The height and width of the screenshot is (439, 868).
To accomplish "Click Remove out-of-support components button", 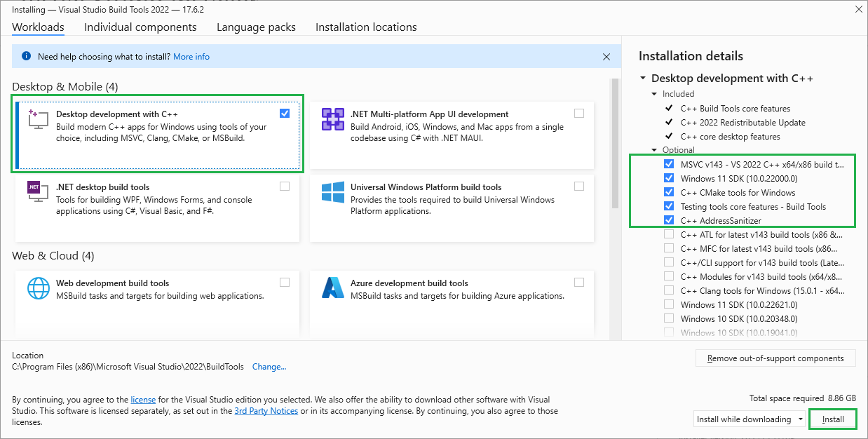I will [775, 358].
